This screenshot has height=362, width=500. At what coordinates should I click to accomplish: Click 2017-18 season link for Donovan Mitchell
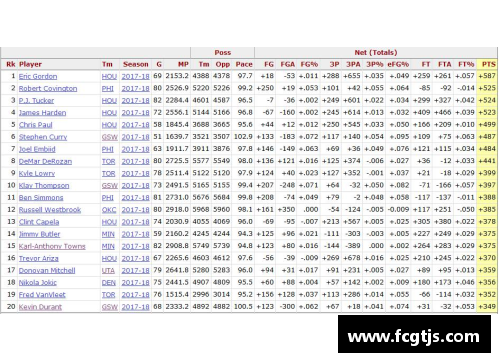tap(135, 271)
